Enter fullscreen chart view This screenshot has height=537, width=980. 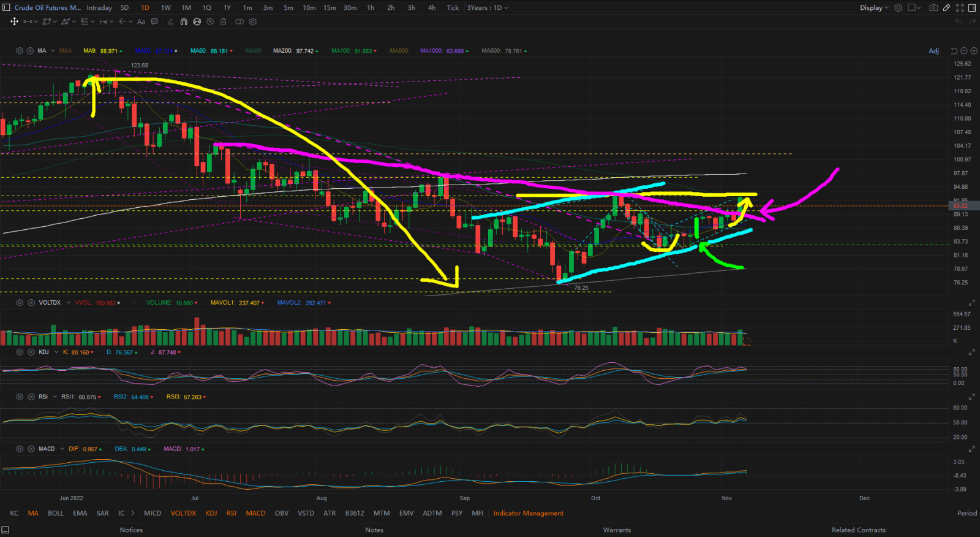click(x=960, y=8)
